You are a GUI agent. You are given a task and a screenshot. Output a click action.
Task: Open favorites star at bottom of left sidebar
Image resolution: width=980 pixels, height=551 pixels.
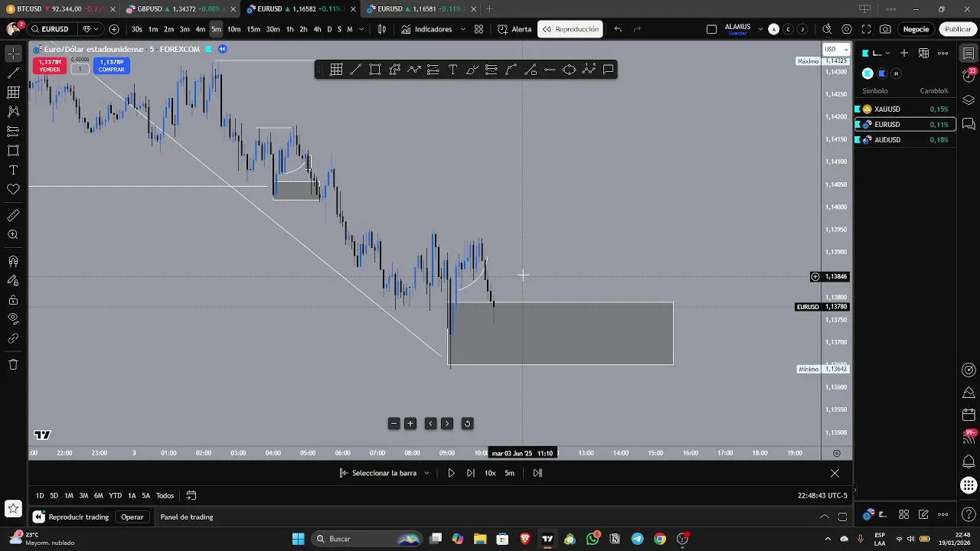pyautogui.click(x=13, y=508)
